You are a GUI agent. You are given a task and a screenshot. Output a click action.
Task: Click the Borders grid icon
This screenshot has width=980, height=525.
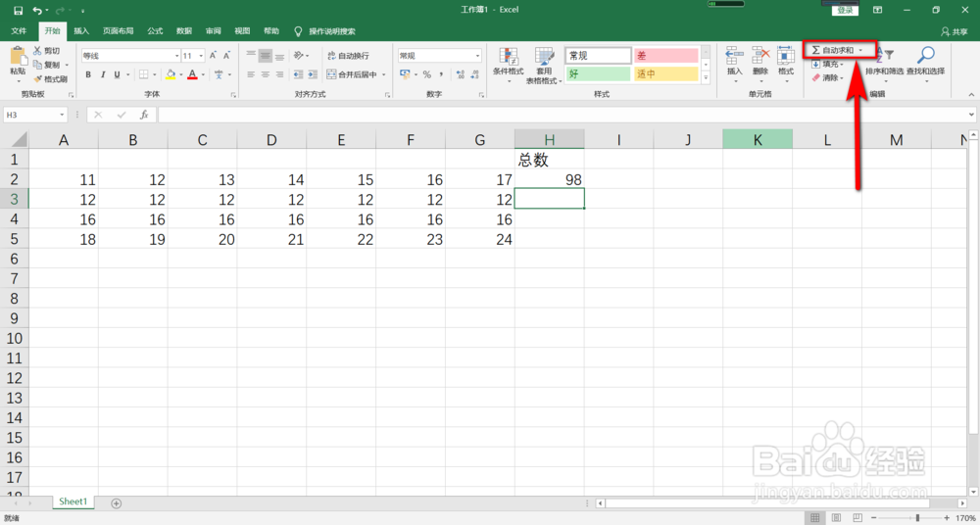pos(143,74)
